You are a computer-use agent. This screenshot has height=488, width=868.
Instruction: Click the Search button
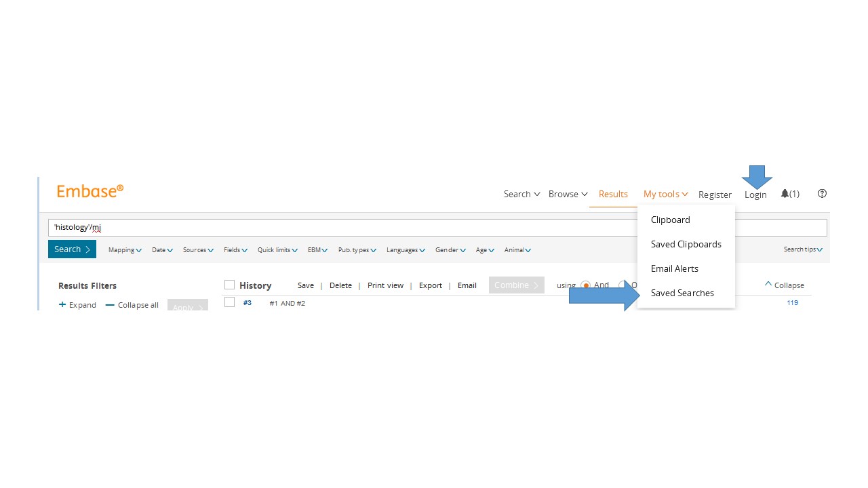coord(72,249)
